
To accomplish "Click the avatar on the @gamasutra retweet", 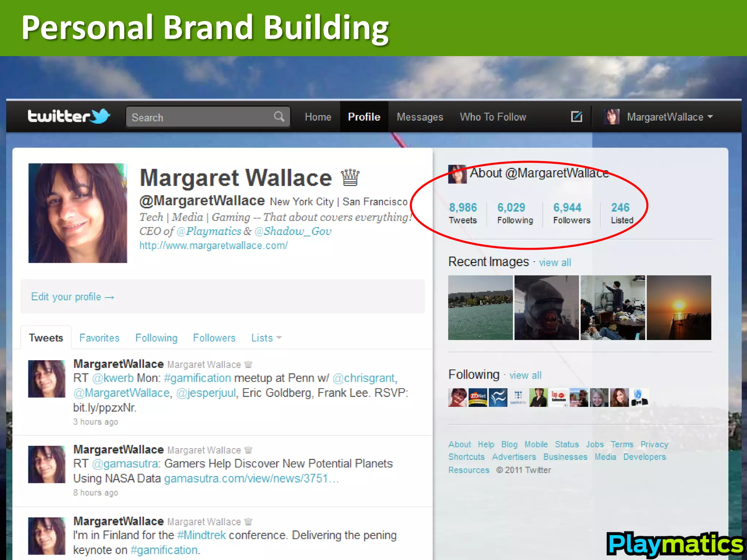I will (47, 464).
